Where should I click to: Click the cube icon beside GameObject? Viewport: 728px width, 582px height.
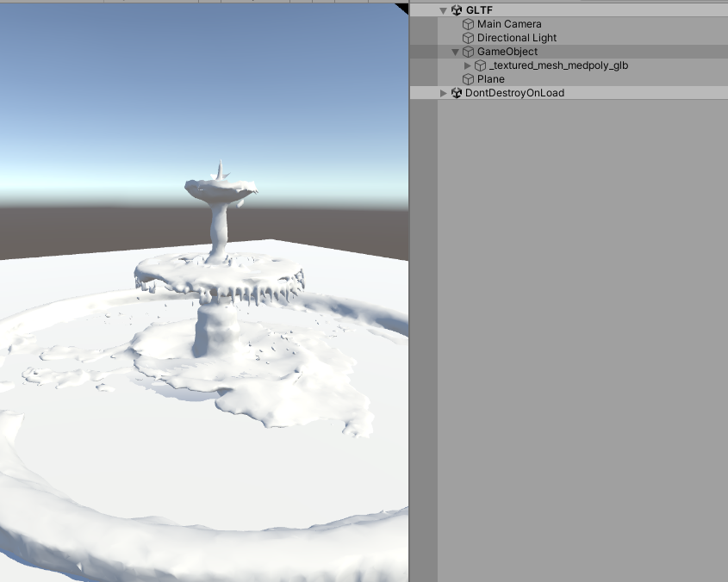coord(468,52)
